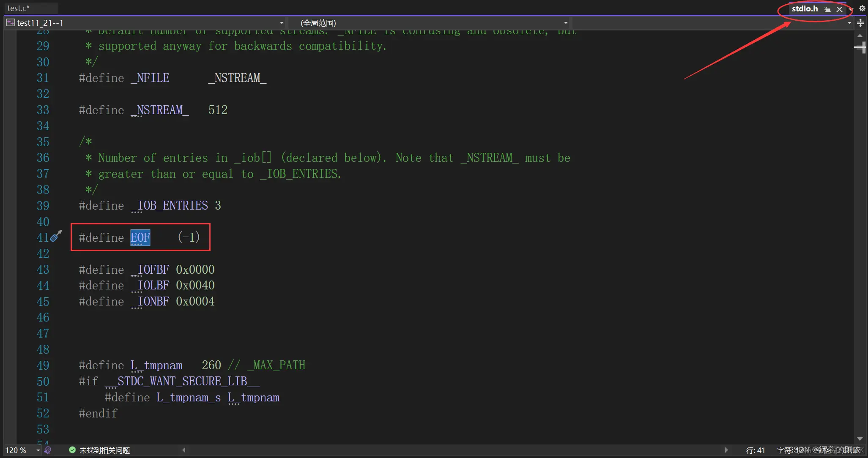Click the 行: 41 line indicator
Image resolution: width=868 pixels, height=458 pixels.
coord(756,450)
